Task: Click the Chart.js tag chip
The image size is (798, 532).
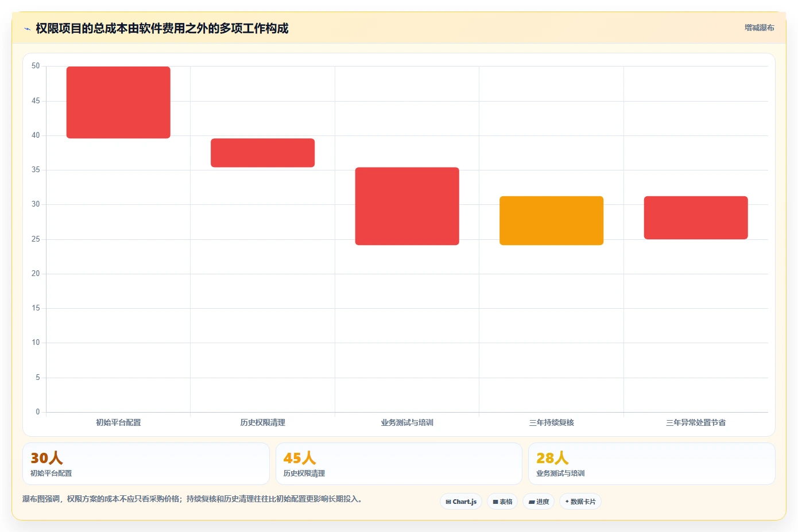Action: [x=461, y=502]
